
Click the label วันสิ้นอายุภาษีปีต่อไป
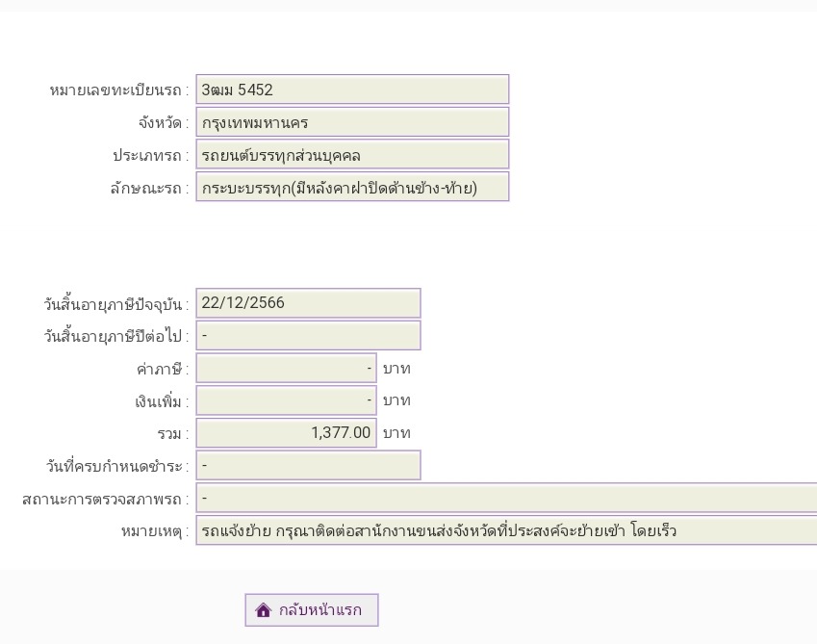point(115,337)
